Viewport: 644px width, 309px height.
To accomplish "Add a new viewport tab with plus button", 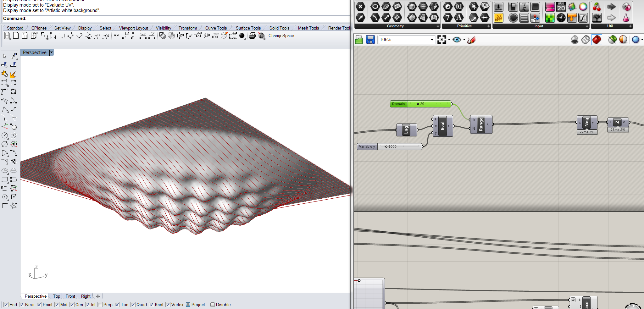I will 98,296.
